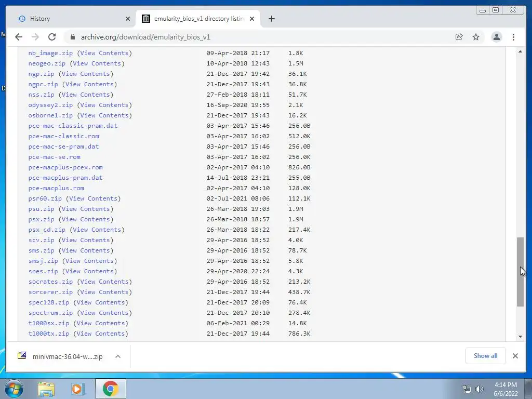Click scrollbar down arrow

(x=520, y=337)
